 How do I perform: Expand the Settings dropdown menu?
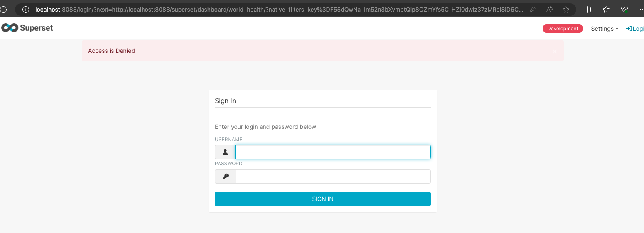coord(605,29)
